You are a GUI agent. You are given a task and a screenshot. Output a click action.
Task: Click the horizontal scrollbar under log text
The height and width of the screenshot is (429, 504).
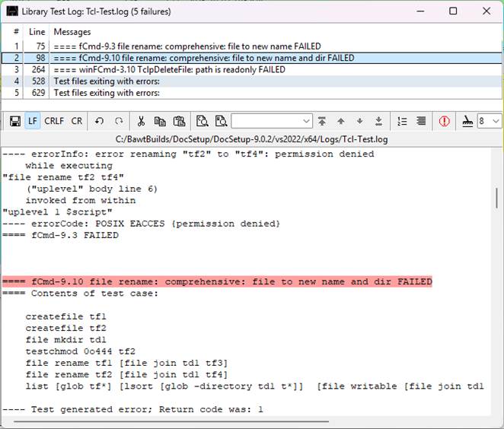pyautogui.click(x=190, y=421)
